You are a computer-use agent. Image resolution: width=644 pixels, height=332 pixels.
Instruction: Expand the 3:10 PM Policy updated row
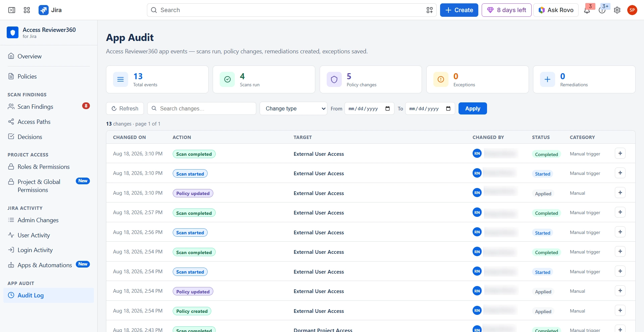620,193
